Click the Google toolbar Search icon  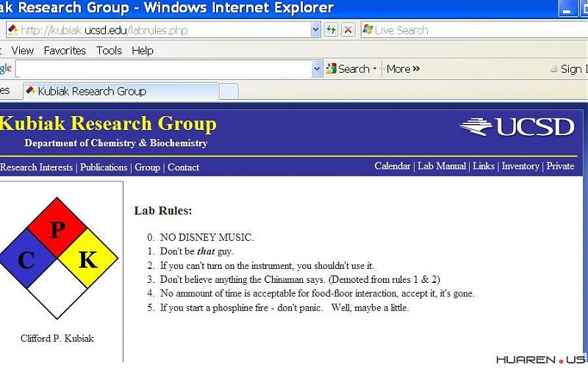click(331, 69)
